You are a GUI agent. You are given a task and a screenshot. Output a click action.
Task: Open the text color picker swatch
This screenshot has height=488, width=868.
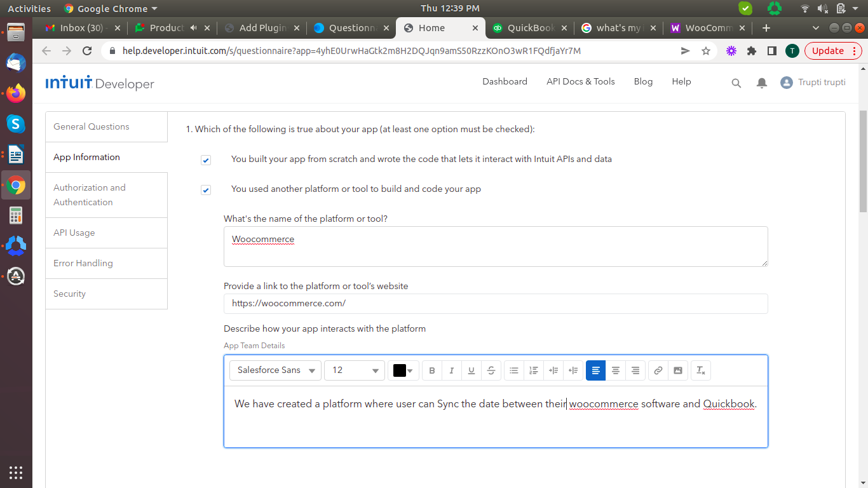[x=403, y=370]
